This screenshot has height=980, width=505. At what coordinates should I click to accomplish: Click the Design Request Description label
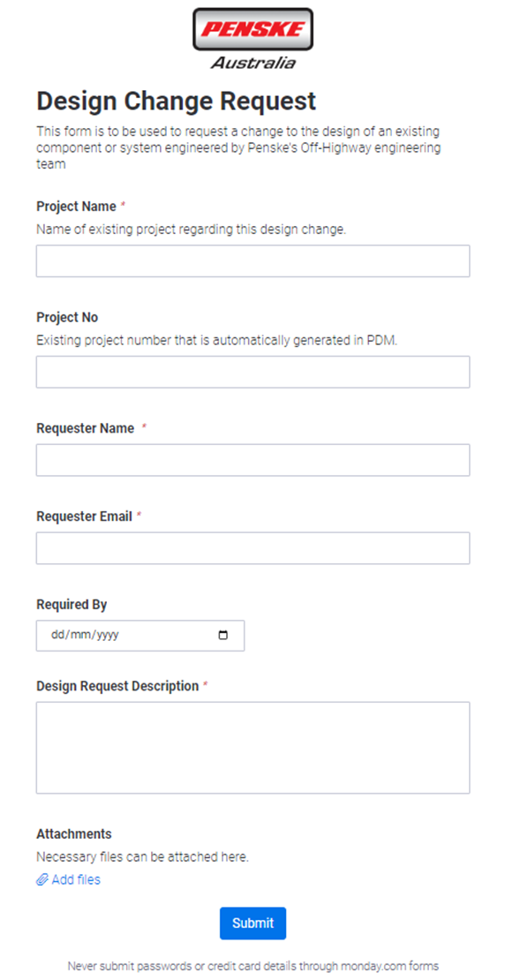(117, 686)
